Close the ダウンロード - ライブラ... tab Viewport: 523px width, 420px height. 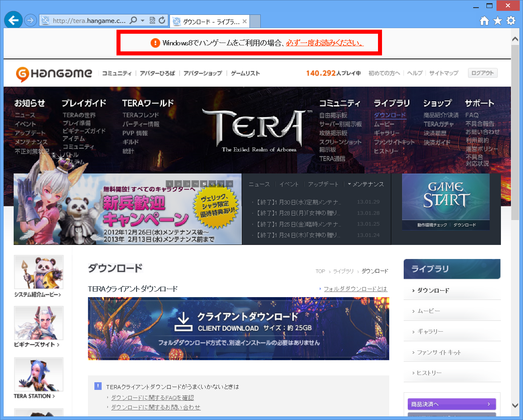coord(245,21)
